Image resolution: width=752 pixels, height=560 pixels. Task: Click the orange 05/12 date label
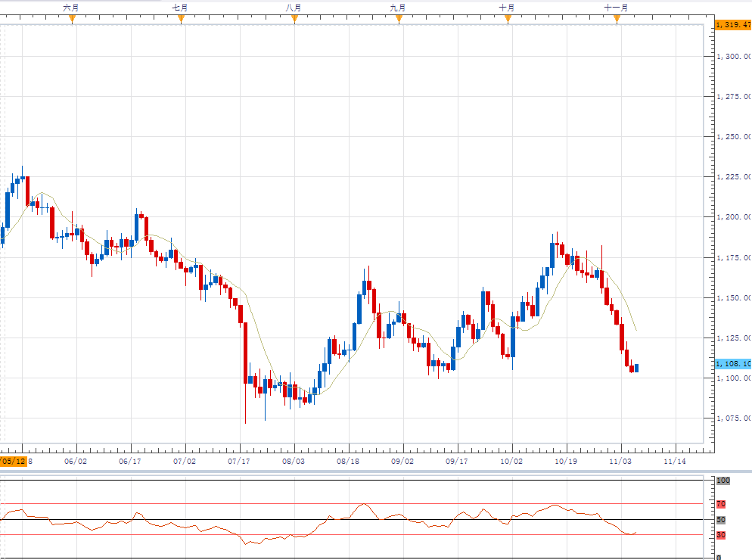(13, 460)
